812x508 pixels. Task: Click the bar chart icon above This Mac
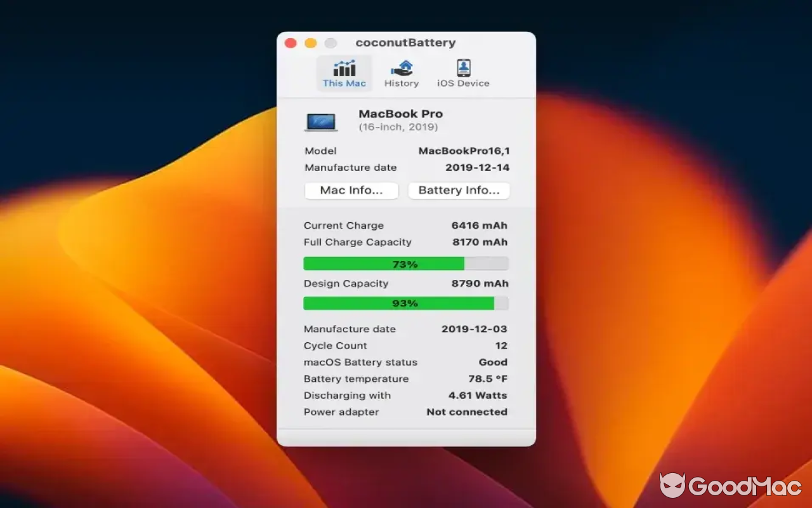[x=343, y=68]
